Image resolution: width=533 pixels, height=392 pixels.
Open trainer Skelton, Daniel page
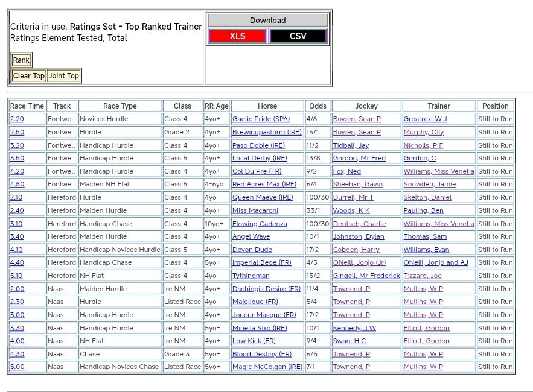[427, 198]
